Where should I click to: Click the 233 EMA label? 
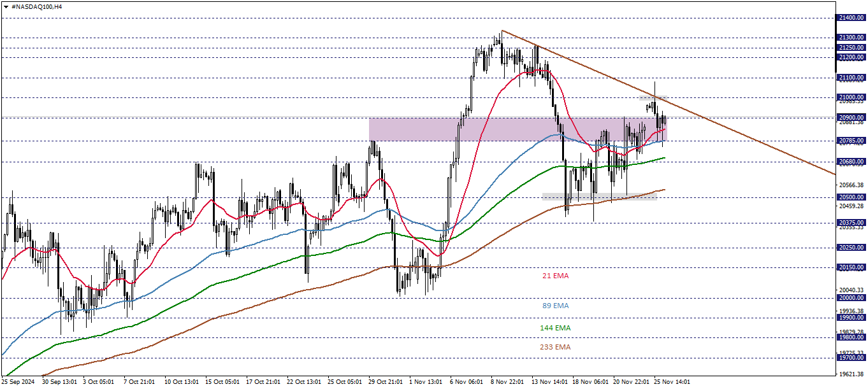pyautogui.click(x=555, y=347)
